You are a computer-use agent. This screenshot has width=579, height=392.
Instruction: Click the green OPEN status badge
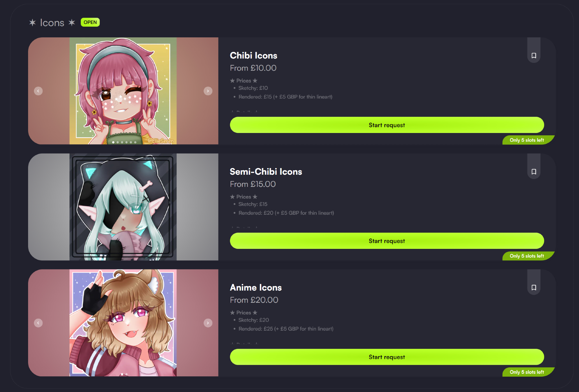click(x=90, y=22)
